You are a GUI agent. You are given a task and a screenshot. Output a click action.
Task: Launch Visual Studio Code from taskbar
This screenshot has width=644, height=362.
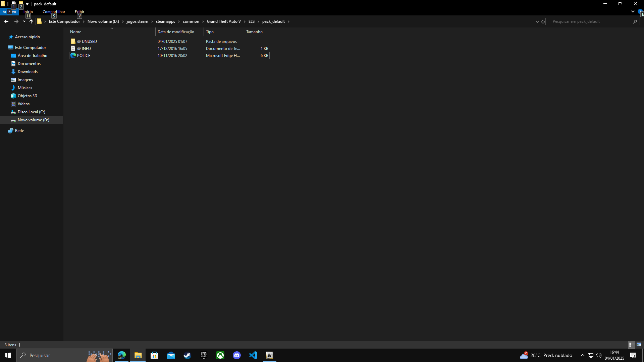click(253, 355)
